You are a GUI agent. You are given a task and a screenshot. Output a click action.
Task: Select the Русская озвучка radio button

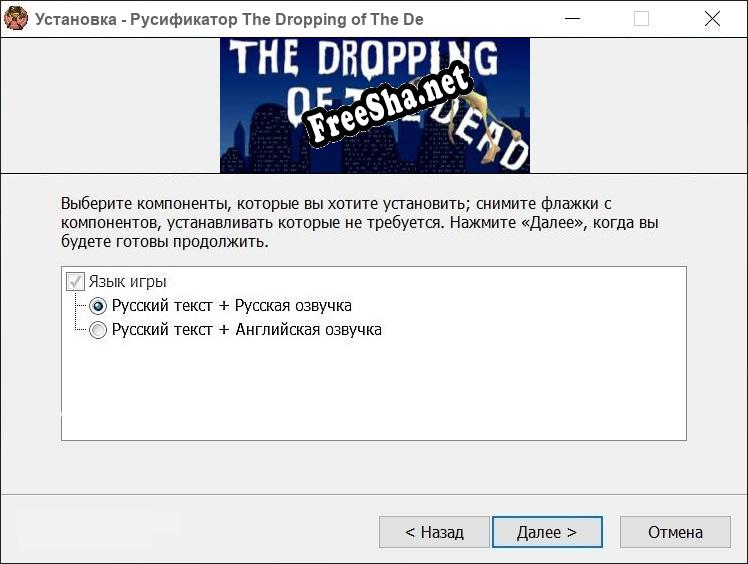coord(98,306)
